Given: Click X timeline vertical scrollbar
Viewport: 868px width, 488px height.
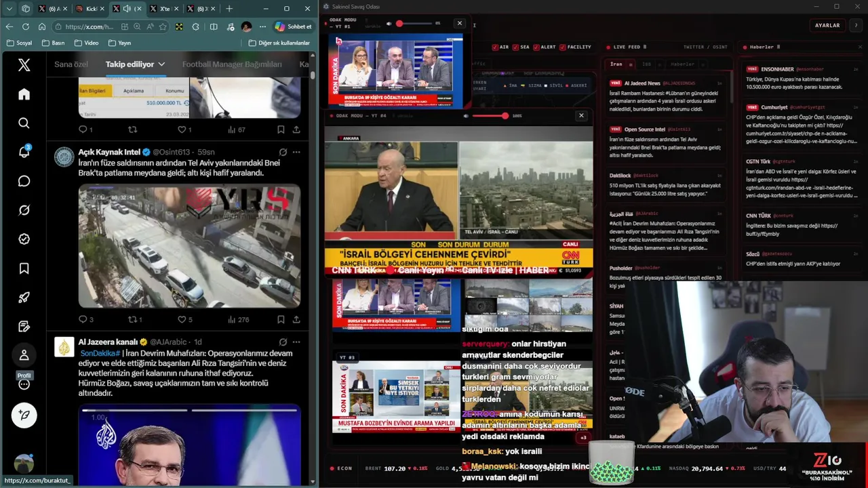Looking at the screenshot, I should (x=313, y=75).
